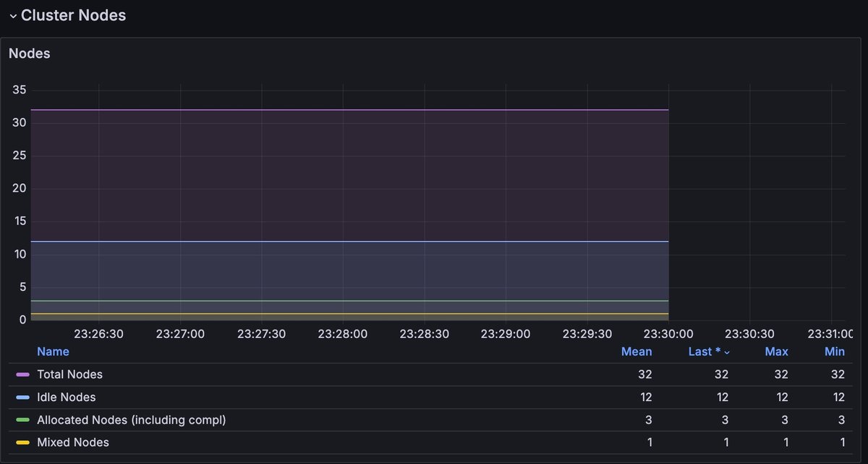The width and height of the screenshot is (868, 464).
Task: Open the green Allocated Nodes color swatch
Action: 22,420
